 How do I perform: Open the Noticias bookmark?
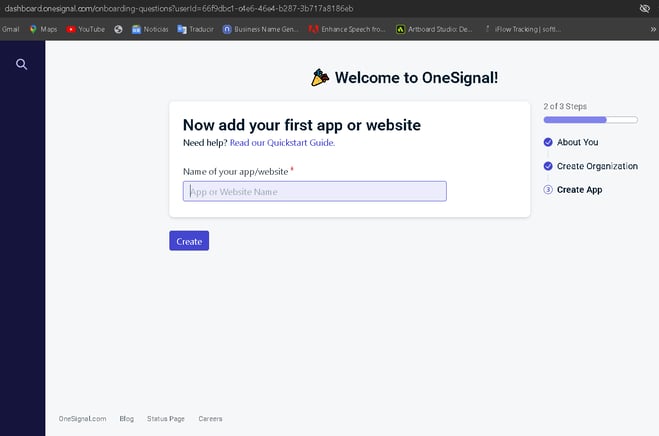pyautogui.click(x=150, y=29)
